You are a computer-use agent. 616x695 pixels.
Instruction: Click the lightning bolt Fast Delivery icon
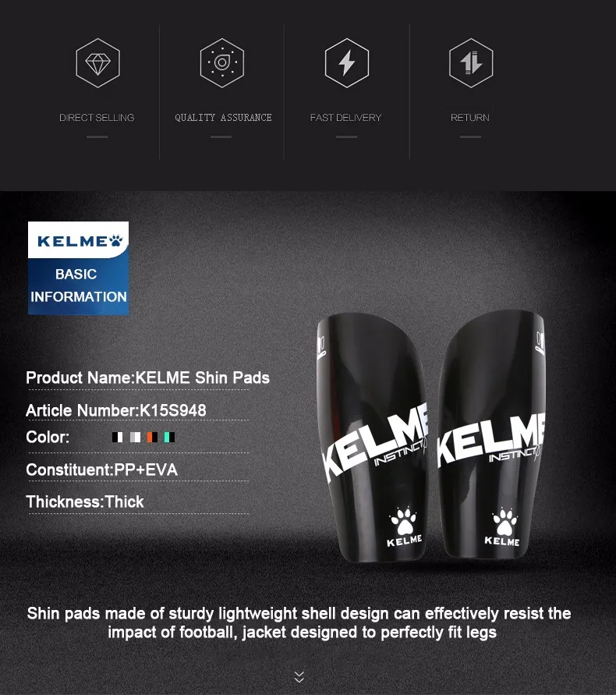point(346,63)
